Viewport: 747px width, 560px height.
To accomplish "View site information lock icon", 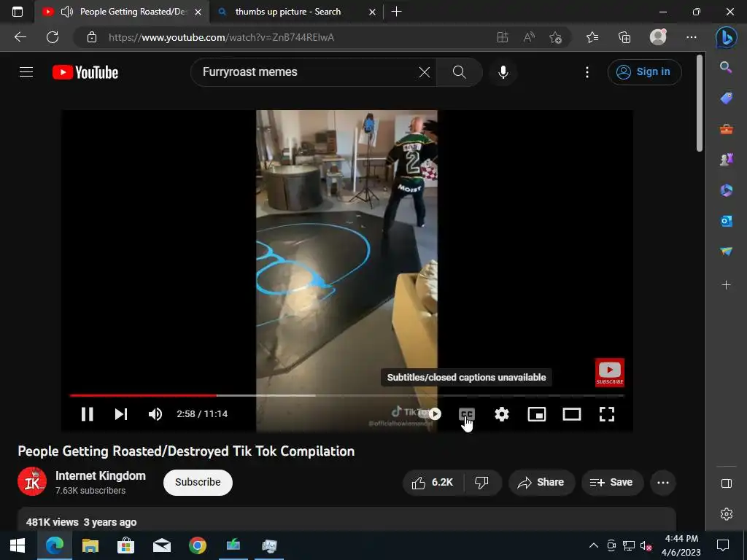I will (x=92, y=37).
